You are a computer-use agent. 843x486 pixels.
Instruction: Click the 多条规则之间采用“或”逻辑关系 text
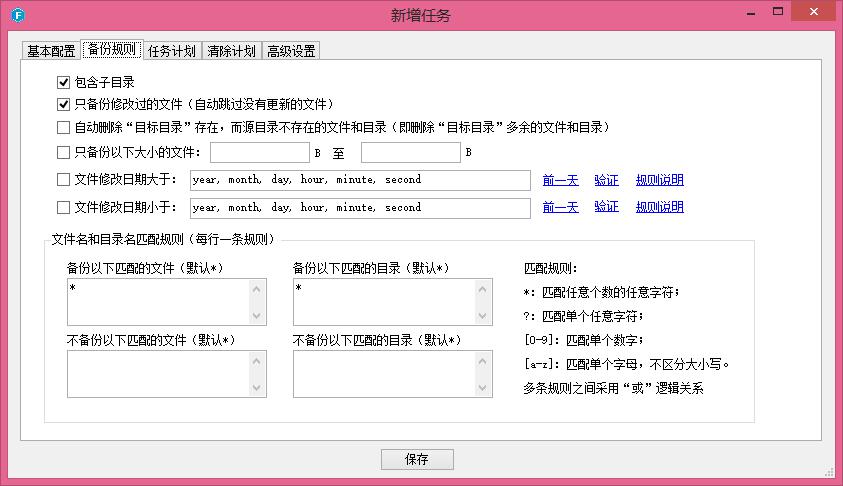613,388
